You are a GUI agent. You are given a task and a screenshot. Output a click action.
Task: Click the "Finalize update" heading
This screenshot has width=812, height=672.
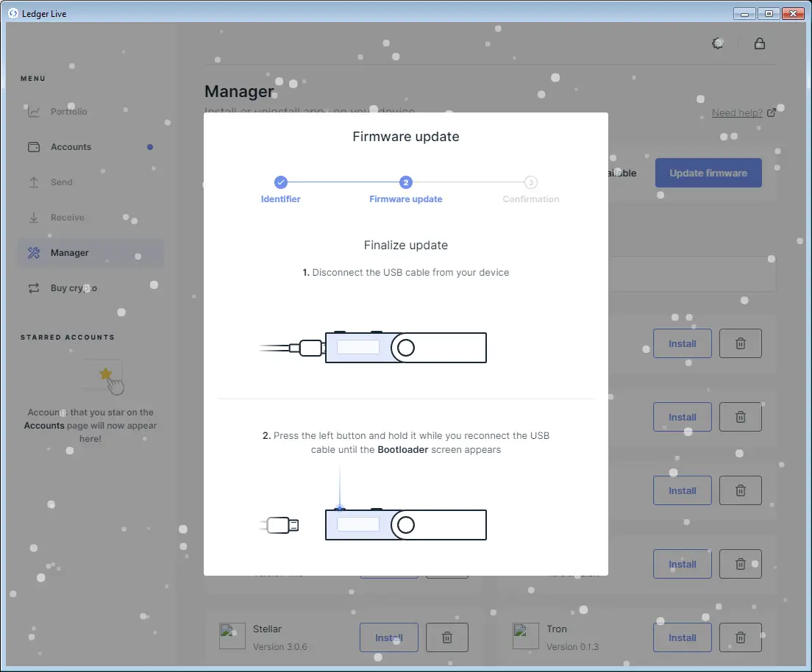tap(406, 245)
